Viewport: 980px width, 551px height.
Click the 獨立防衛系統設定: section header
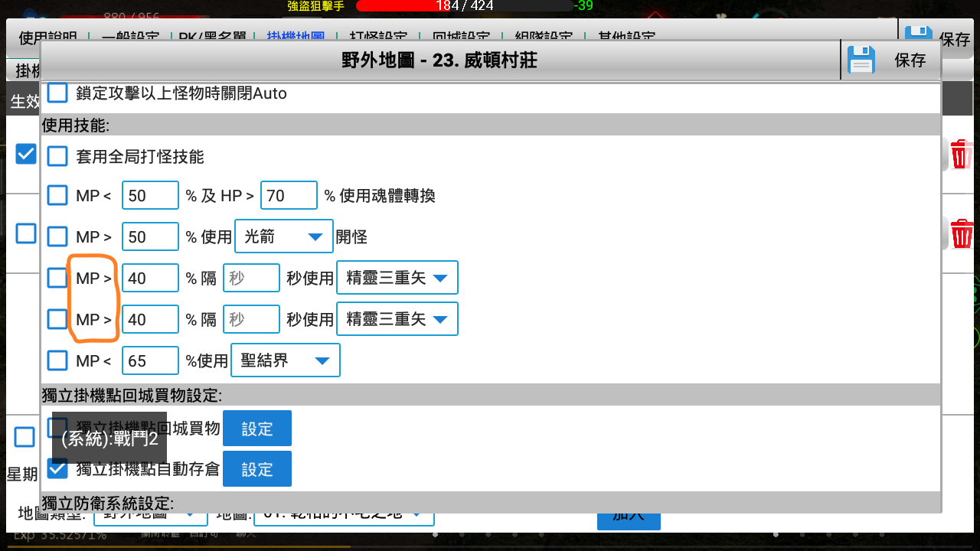pyautogui.click(x=108, y=503)
